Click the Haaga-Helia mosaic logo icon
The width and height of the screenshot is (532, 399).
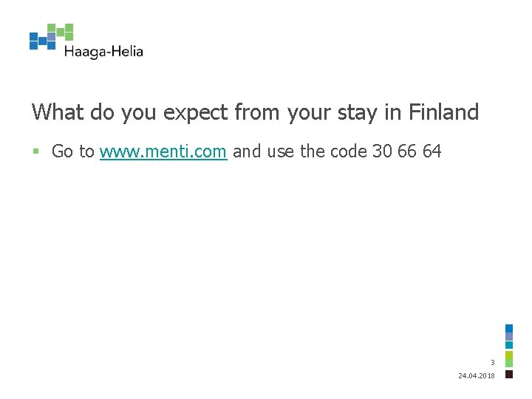pos(51,37)
